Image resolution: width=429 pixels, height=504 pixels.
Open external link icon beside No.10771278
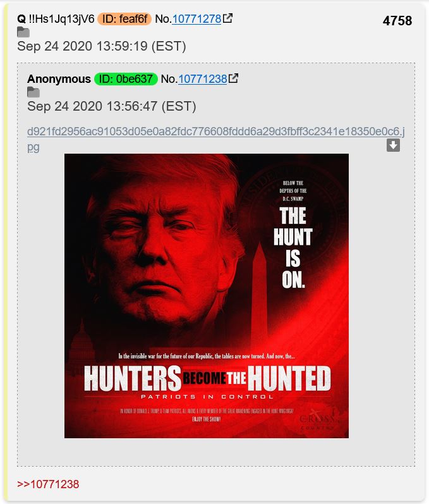[227, 18]
